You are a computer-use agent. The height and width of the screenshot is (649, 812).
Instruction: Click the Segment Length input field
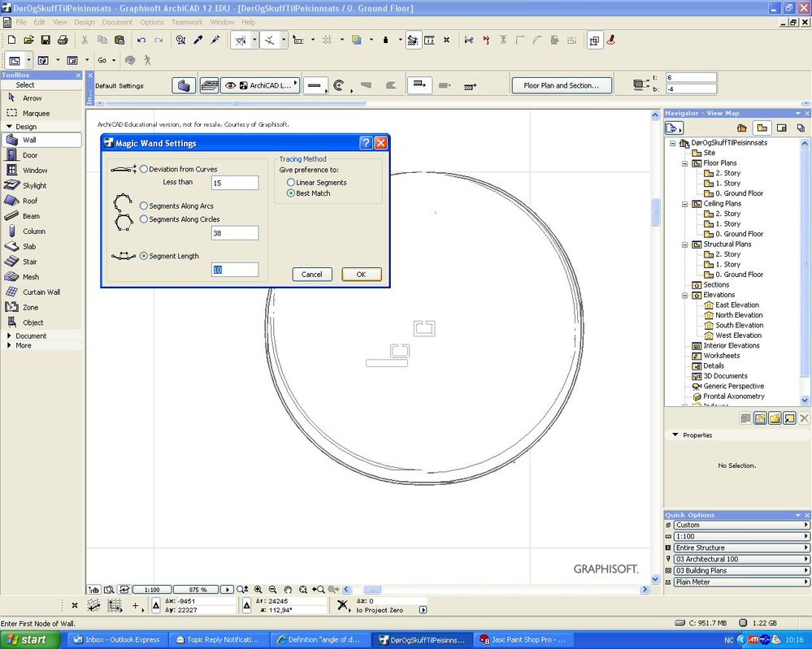235,270
